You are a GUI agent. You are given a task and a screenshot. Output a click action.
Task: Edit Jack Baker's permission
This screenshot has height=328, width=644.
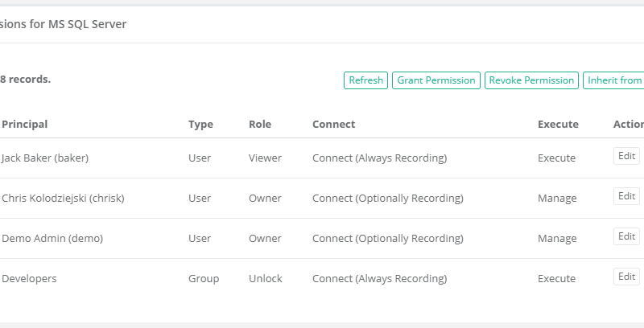(626, 156)
